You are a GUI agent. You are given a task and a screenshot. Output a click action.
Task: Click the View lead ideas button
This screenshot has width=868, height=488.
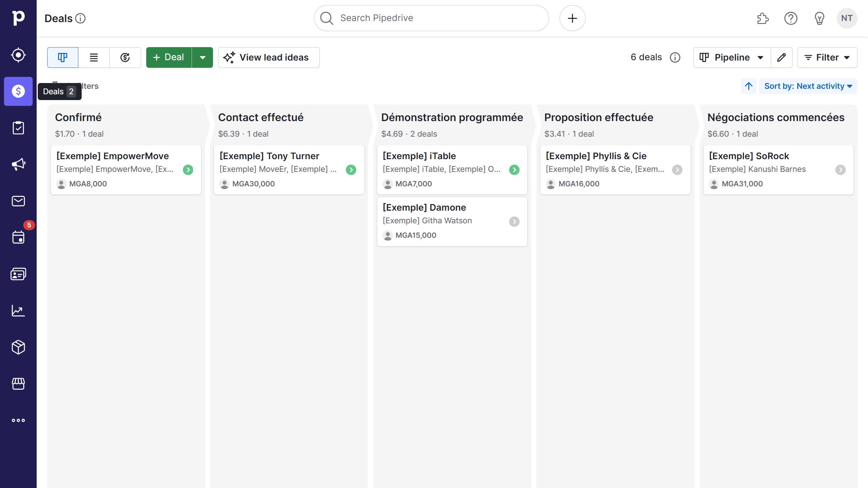(269, 57)
